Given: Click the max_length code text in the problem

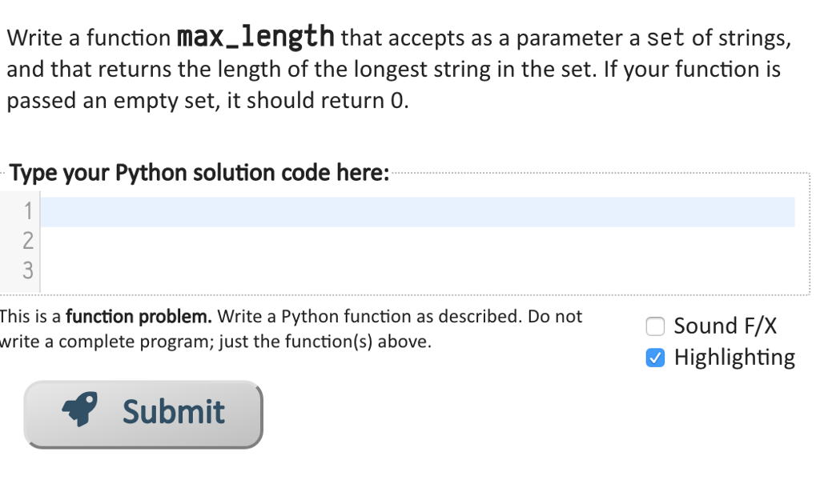Looking at the screenshot, I should coord(255,36).
